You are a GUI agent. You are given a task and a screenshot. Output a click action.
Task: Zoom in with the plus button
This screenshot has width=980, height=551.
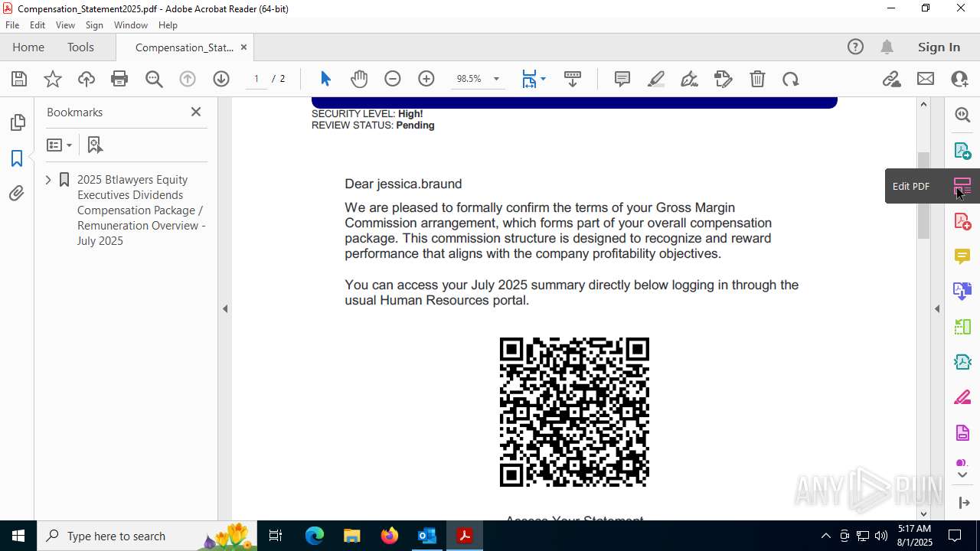pos(426,79)
